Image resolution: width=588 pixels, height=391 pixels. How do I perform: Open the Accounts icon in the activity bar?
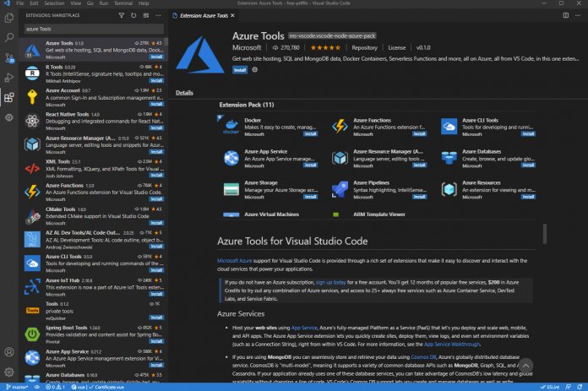point(9,352)
